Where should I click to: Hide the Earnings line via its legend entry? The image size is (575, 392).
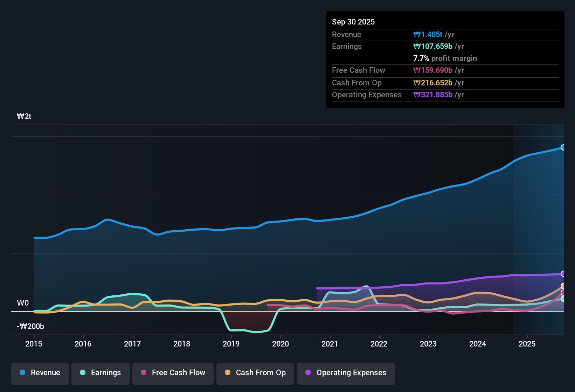pos(100,373)
